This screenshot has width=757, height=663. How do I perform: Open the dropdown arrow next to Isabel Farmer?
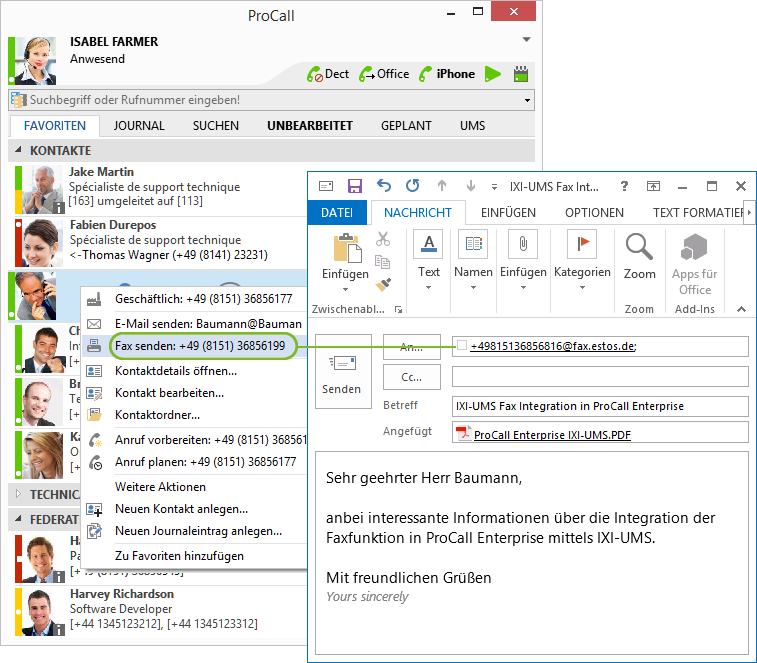[527, 40]
